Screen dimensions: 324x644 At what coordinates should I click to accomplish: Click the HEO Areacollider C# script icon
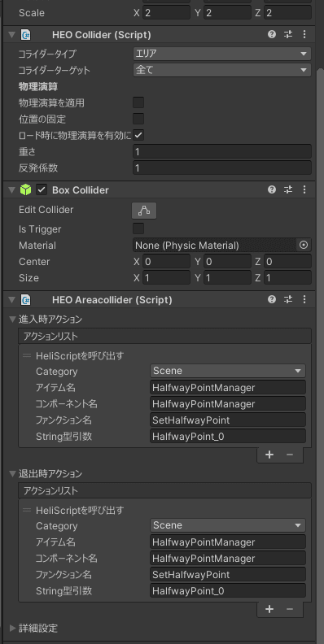click(x=25, y=300)
